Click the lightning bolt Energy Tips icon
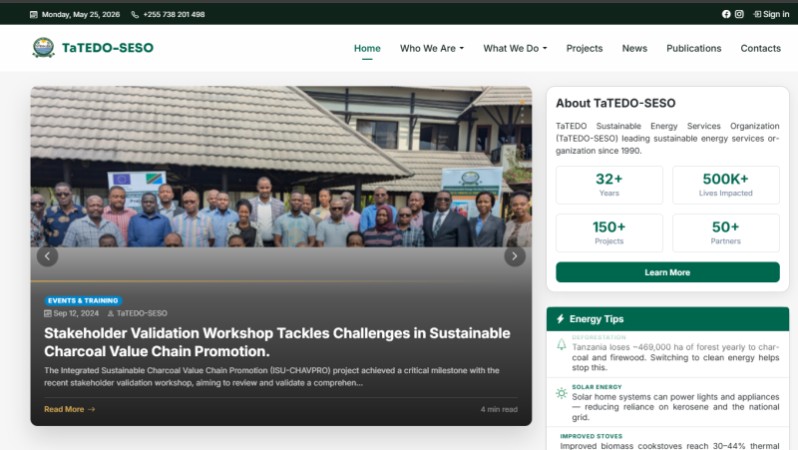This screenshot has width=798, height=450. [560, 319]
